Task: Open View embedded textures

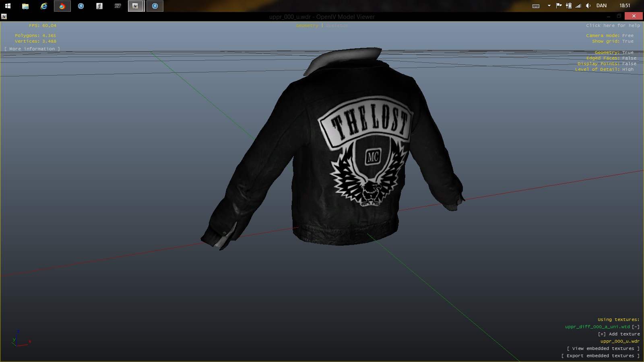Action: (603, 349)
